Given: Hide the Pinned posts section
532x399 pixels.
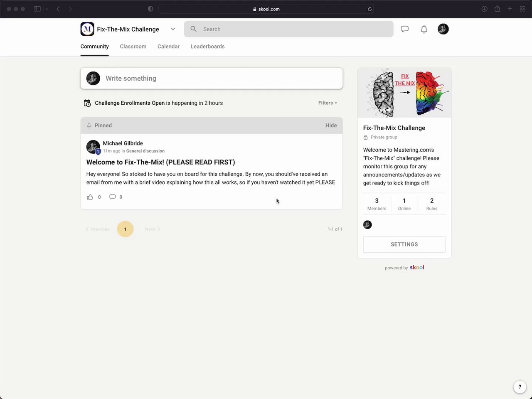Looking at the screenshot, I should pyautogui.click(x=331, y=126).
